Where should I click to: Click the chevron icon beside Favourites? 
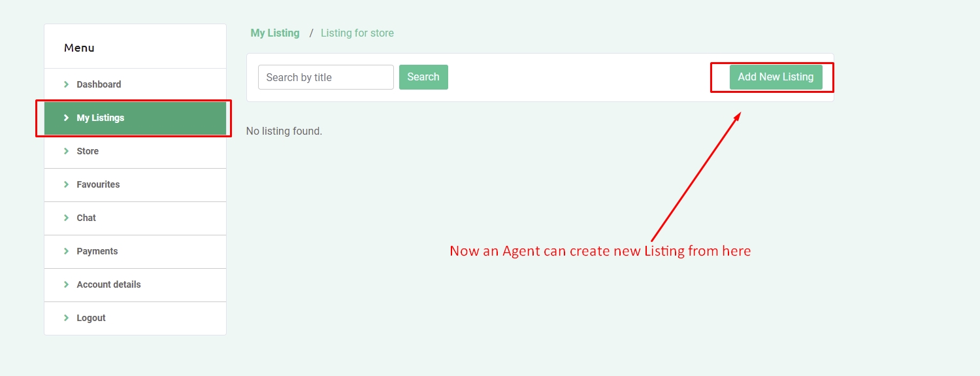pyautogui.click(x=66, y=184)
